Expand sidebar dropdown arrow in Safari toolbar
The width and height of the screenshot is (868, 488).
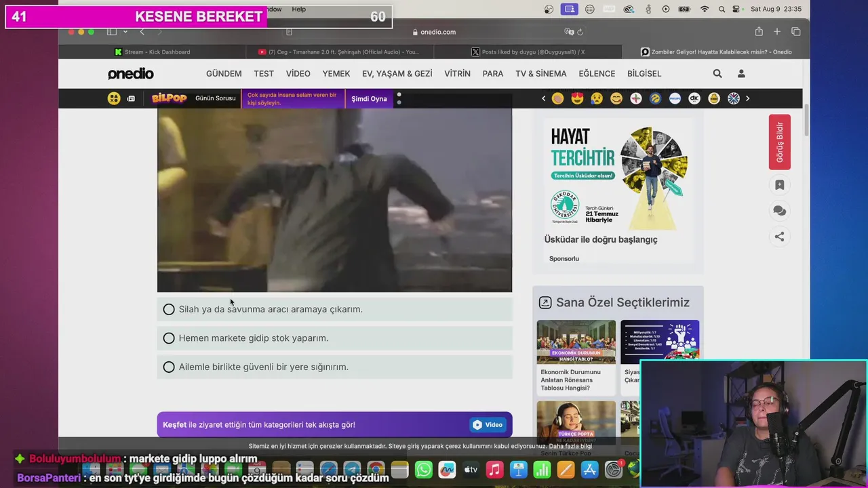(x=125, y=32)
